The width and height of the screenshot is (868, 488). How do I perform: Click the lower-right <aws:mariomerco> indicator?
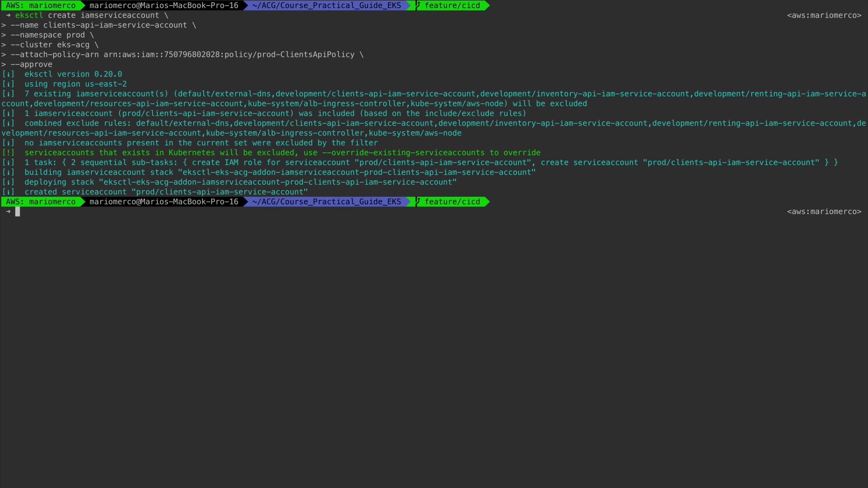pos(824,211)
